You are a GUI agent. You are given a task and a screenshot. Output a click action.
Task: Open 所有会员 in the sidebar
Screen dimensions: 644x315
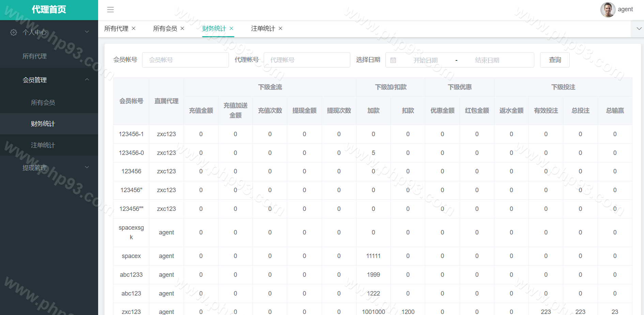coord(43,102)
